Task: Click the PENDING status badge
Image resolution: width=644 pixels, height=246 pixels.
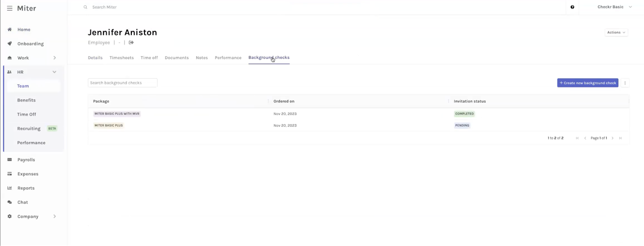Action: coord(462,125)
